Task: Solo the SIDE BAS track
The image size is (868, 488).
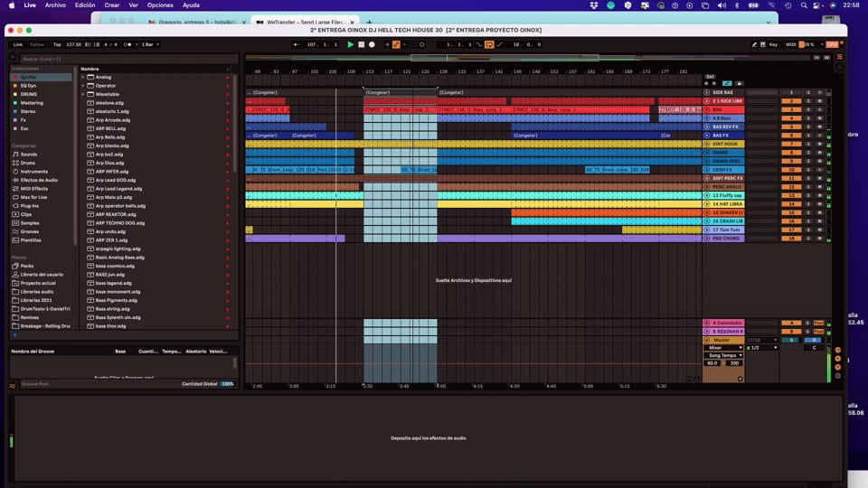Action: coord(807,92)
